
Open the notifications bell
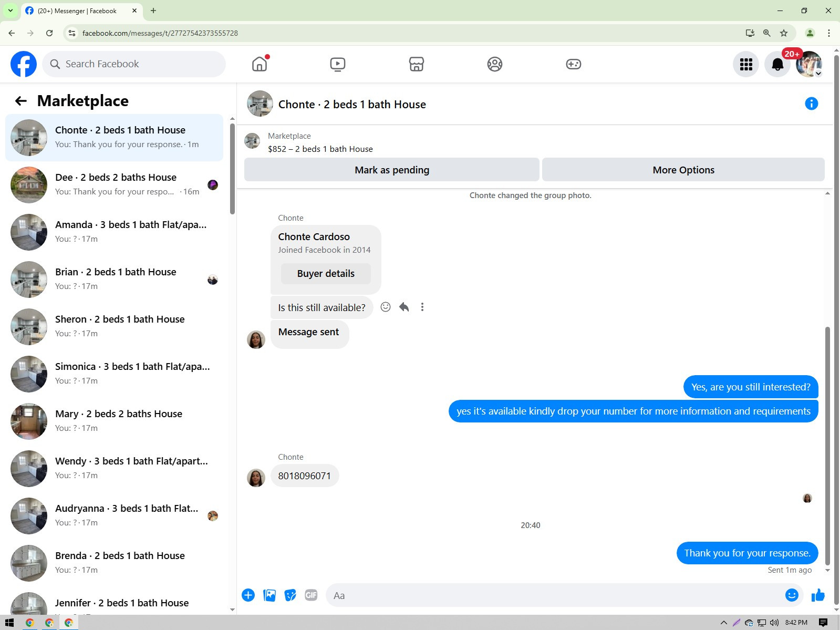click(777, 64)
